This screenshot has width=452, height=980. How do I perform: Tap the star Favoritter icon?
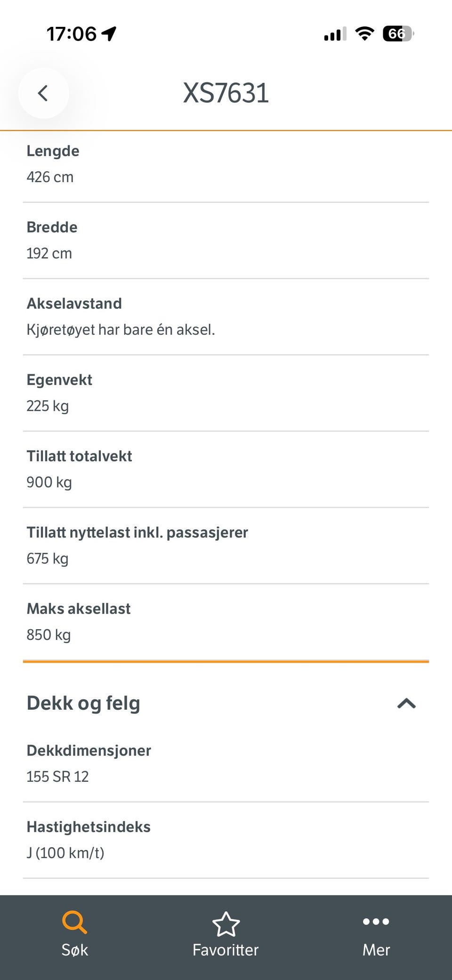click(226, 923)
